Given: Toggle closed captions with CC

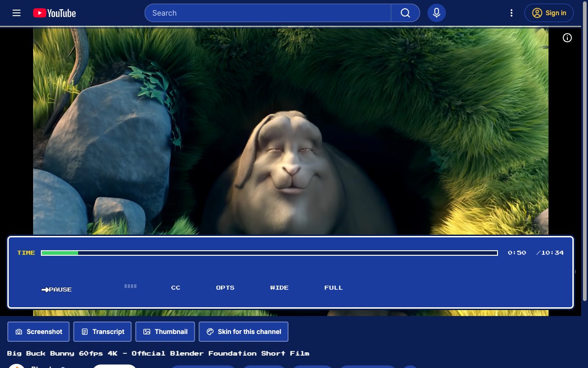Looking at the screenshot, I should click(x=175, y=287).
